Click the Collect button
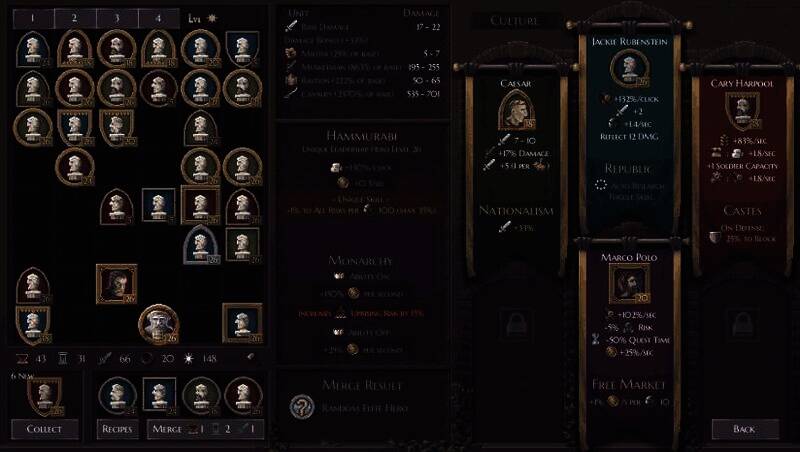 (x=44, y=429)
